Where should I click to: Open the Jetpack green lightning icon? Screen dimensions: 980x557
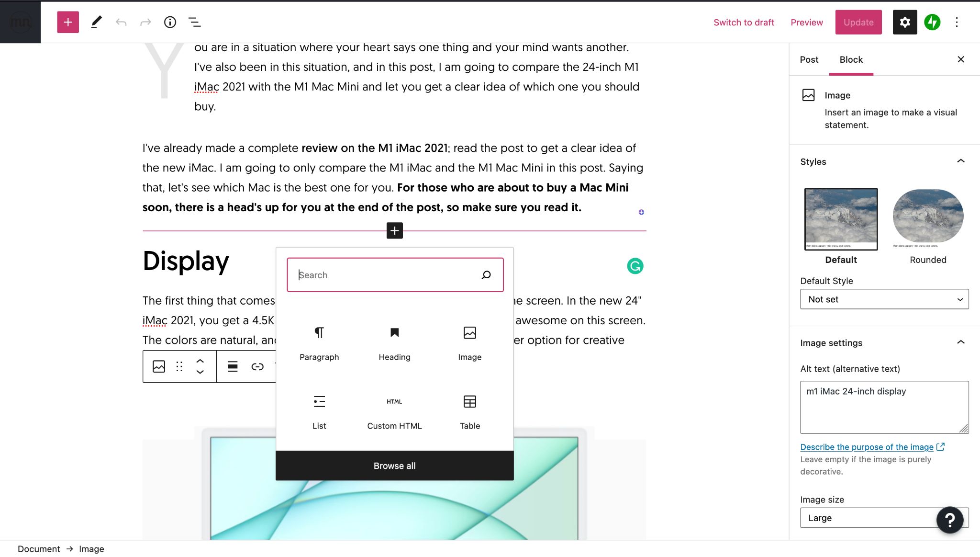click(932, 22)
